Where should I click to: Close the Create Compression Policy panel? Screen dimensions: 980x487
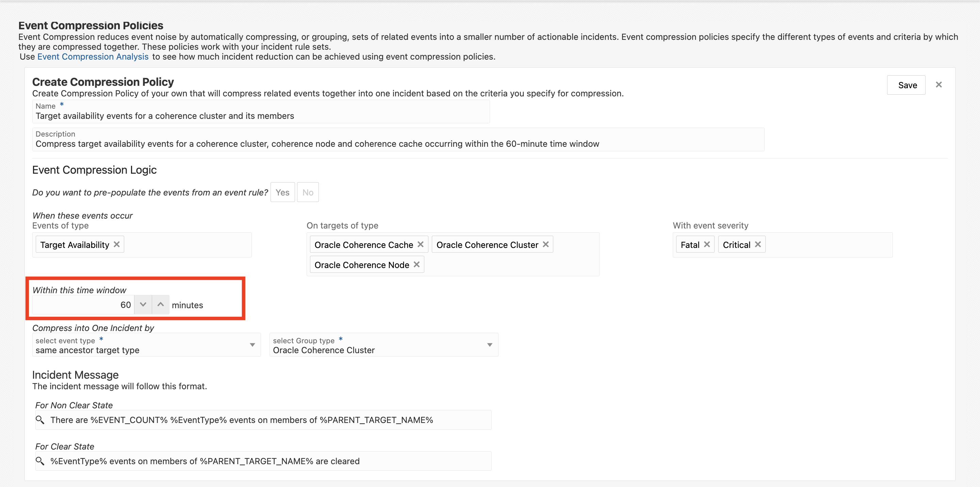pos(938,85)
